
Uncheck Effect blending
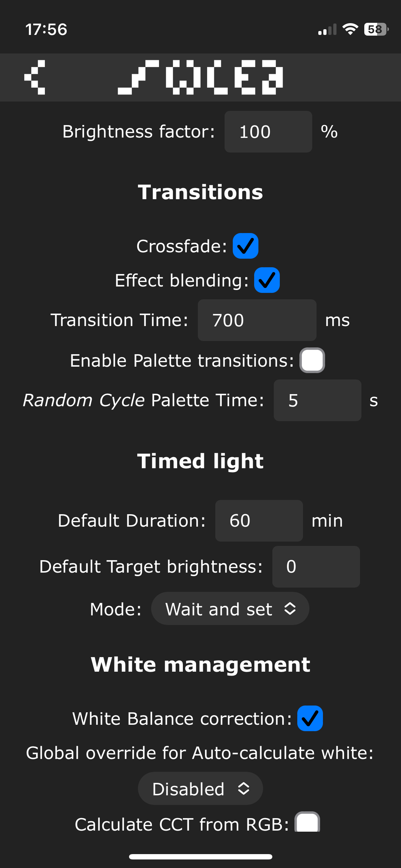click(267, 280)
